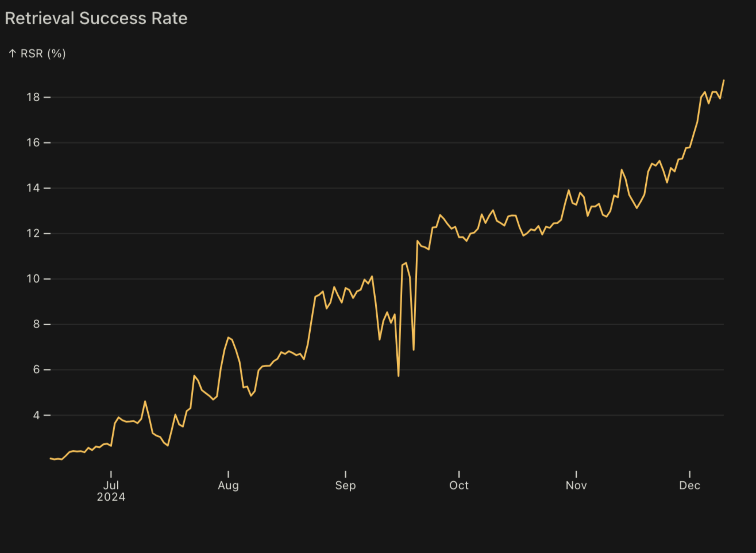Screen dimensions: 756x553
Task: Click the 10 y-axis tick label
Action: click(33, 279)
